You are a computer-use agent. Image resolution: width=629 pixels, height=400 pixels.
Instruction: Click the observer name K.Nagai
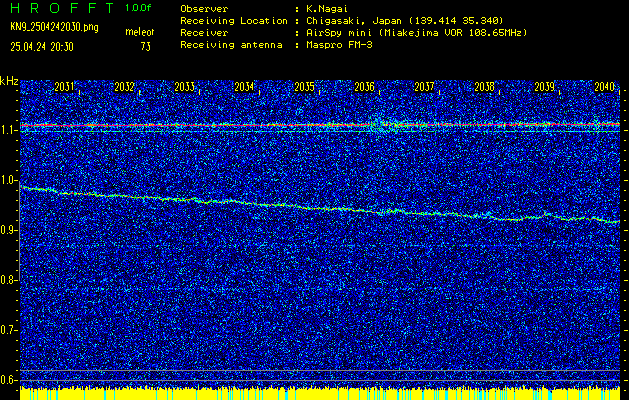[x=327, y=9]
